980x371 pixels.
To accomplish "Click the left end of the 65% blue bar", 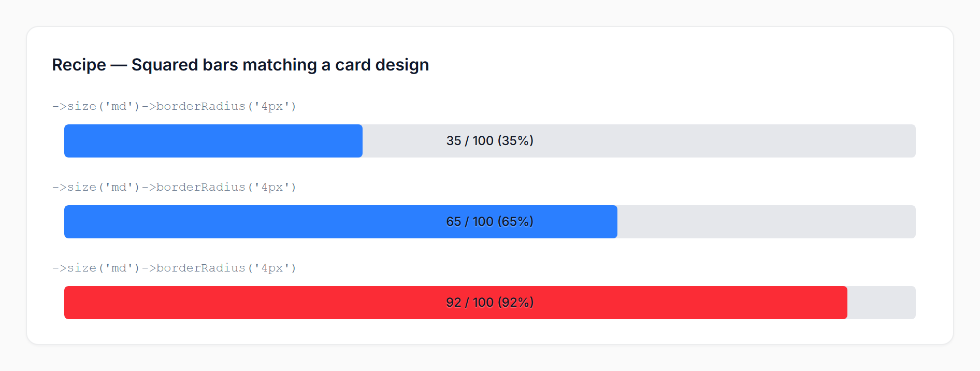I will pos(73,222).
